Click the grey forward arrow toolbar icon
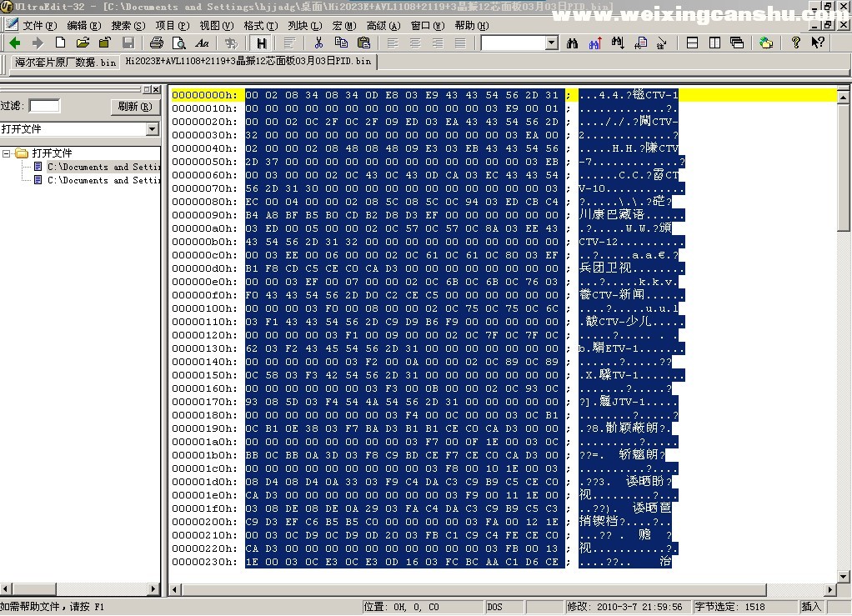This screenshot has width=852, height=616. pos(38,43)
